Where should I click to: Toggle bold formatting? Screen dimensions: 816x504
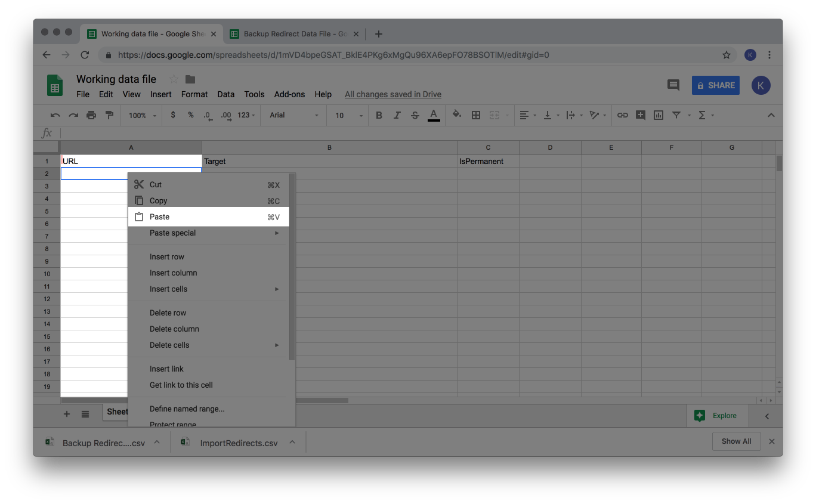(x=379, y=115)
